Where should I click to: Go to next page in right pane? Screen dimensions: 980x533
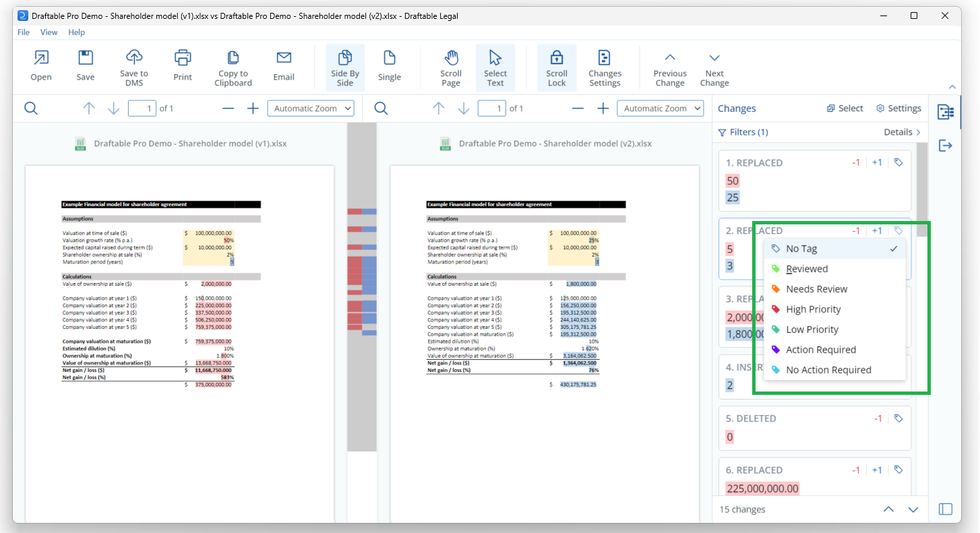(464, 108)
